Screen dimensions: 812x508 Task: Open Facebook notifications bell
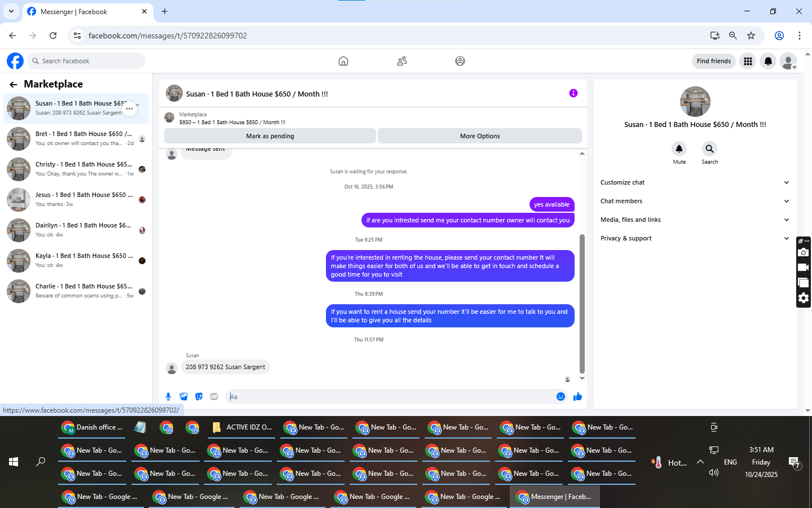click(768, 61)
